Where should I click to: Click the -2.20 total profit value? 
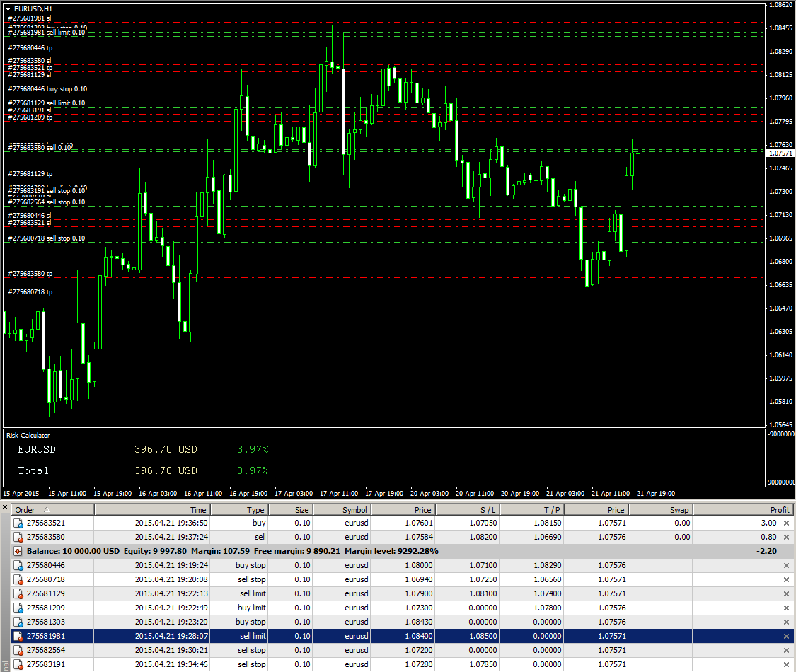click(x=766, y=551)
